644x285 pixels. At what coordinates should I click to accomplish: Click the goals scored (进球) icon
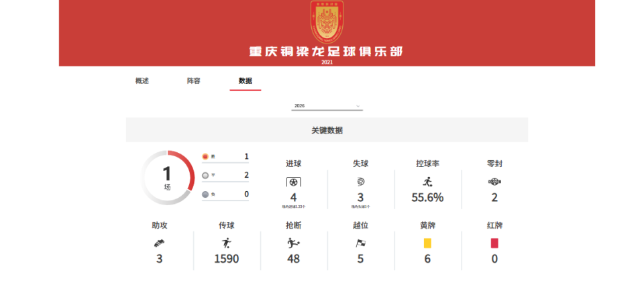[x=293, y=182]
